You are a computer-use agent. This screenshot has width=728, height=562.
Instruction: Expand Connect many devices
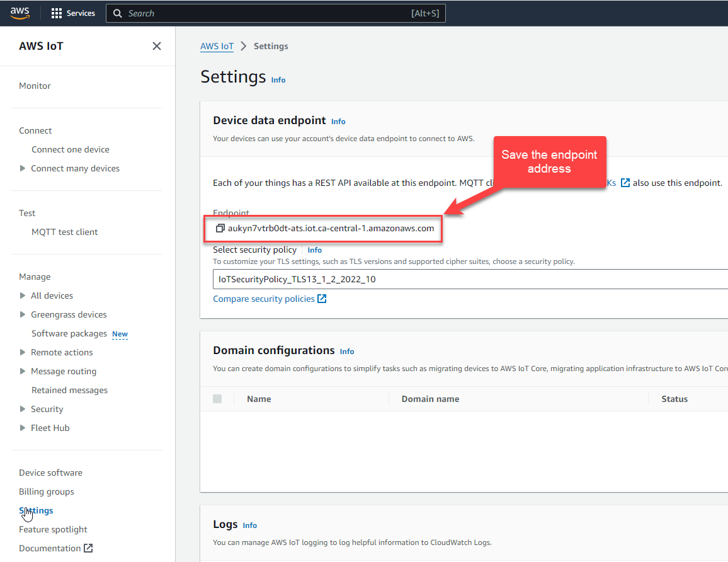pos(22,168)
